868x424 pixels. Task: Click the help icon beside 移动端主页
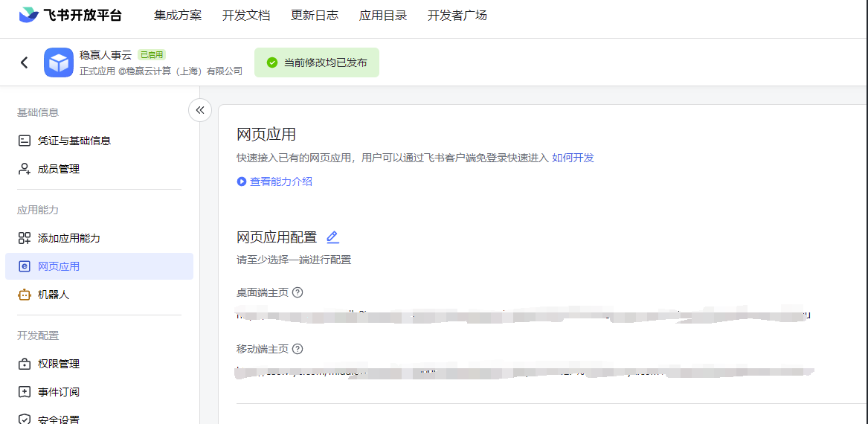coord(298,349)
